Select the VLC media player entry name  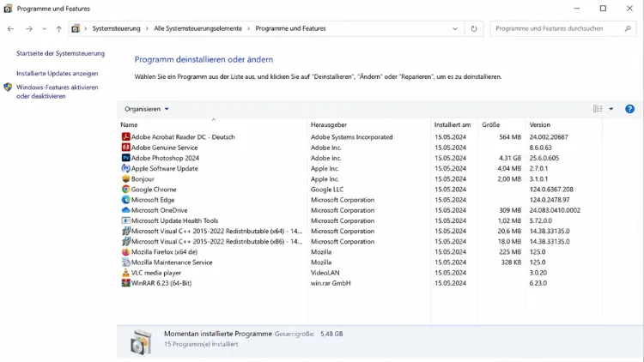156,273
